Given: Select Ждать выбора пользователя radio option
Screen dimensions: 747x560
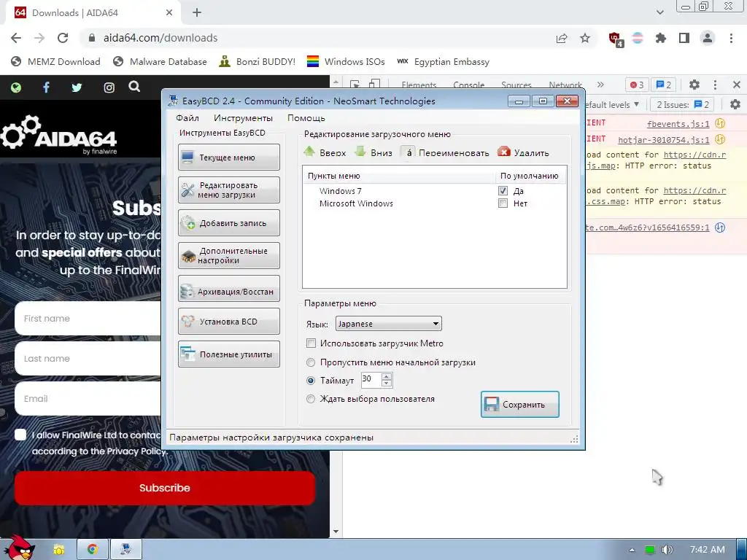Looking at the screenshot, I should 311,399.
